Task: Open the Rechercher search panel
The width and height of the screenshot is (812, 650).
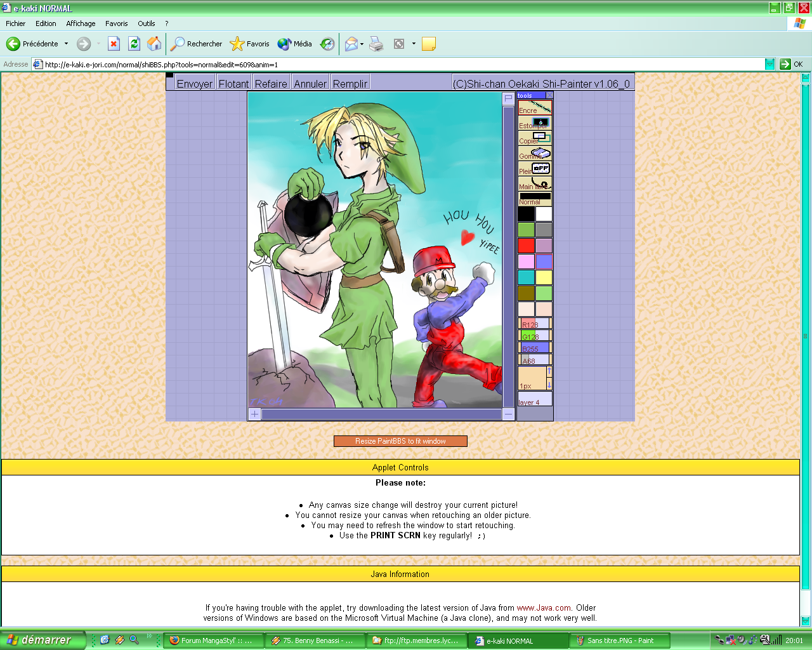Action: coord(197,44)
